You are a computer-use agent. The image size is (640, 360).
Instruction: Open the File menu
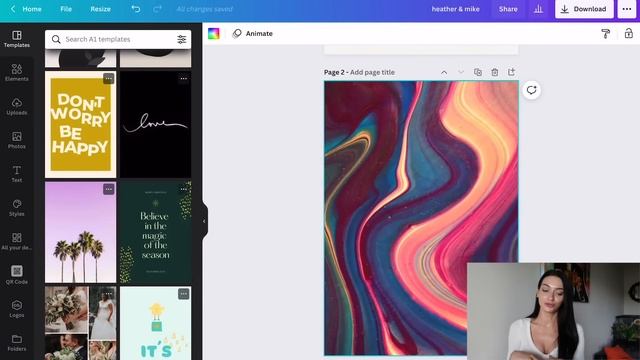(x=66, y=9)
